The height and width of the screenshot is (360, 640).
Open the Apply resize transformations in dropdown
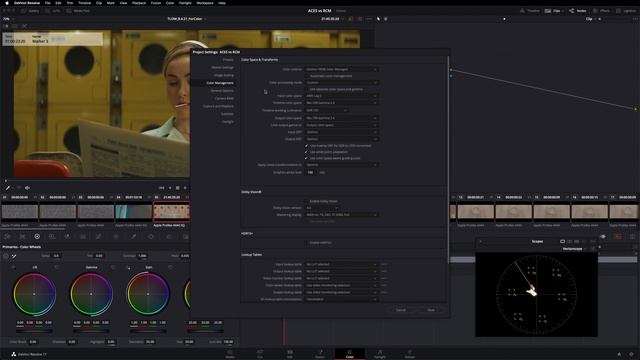click(x=342, y=165)
